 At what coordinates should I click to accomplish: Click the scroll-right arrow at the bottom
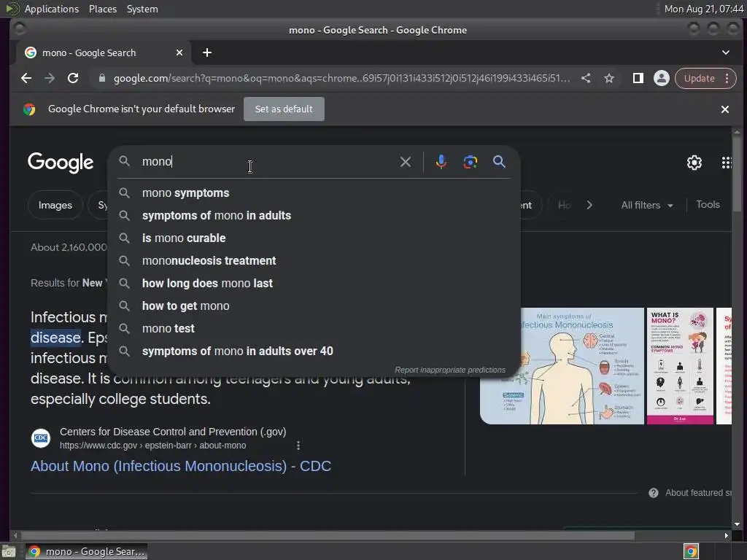coord(726,536)
